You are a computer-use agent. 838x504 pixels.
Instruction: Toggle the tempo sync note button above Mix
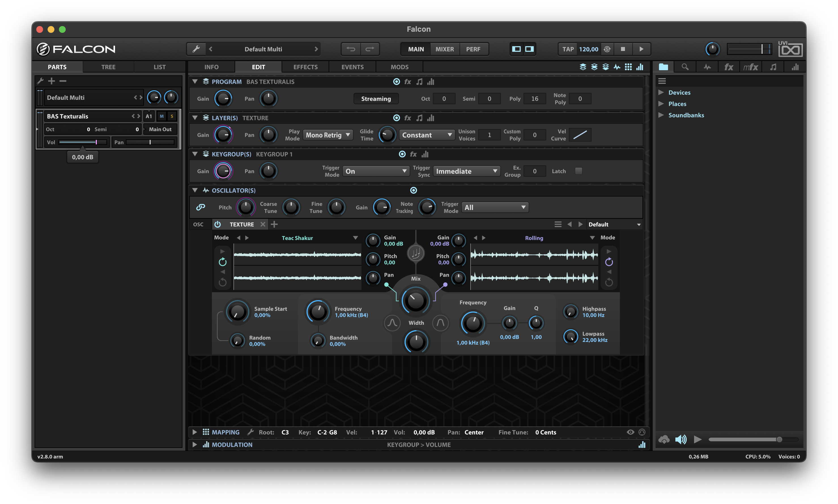click(416, 253)
